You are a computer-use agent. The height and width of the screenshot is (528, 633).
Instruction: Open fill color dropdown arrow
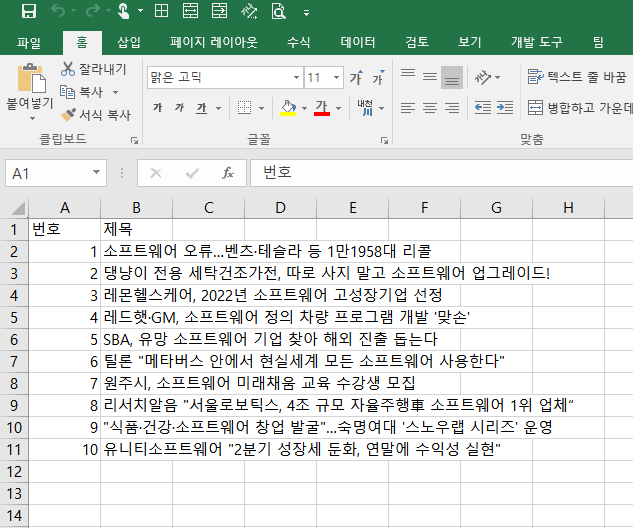click(x=304, y=108)
